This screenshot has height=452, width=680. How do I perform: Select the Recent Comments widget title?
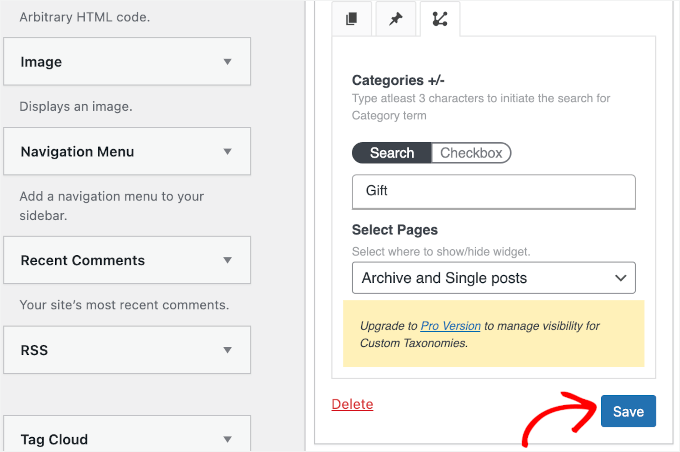(82, 260)
